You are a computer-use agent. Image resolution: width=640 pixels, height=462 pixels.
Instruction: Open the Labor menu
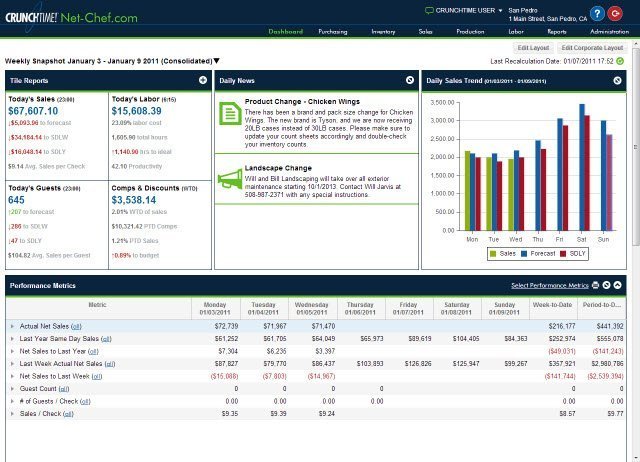tap(516, 31)
